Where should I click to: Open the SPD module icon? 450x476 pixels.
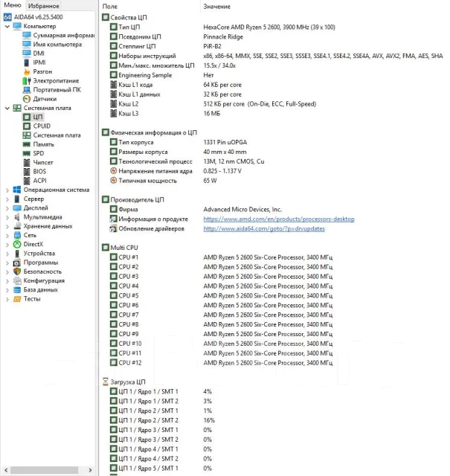click(27, 153)
